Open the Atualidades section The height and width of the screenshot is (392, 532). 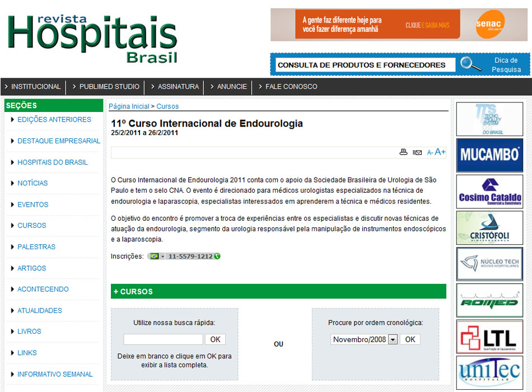pos(40,311)
